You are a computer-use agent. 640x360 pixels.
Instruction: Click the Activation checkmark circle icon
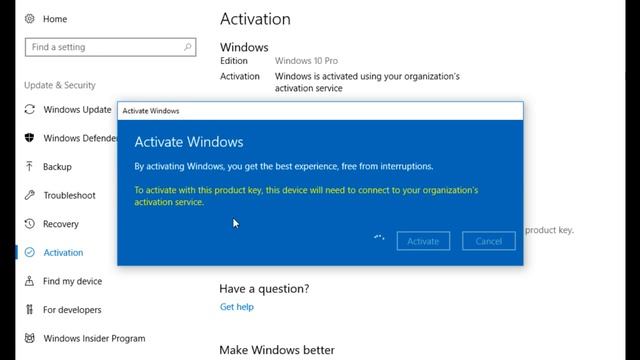click(29, 252)
